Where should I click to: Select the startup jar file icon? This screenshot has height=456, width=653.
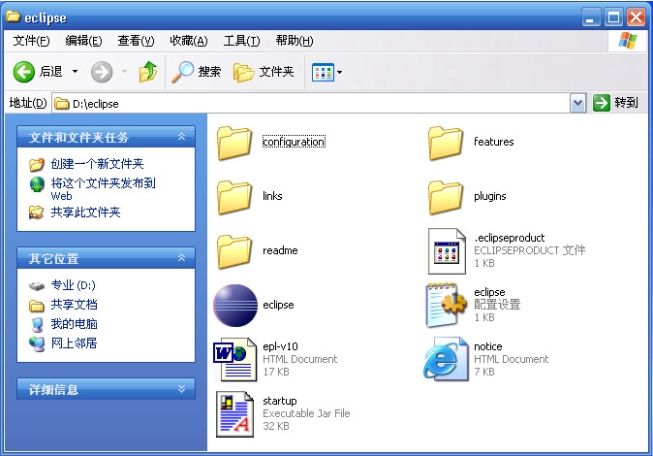[x=235, y=414]
